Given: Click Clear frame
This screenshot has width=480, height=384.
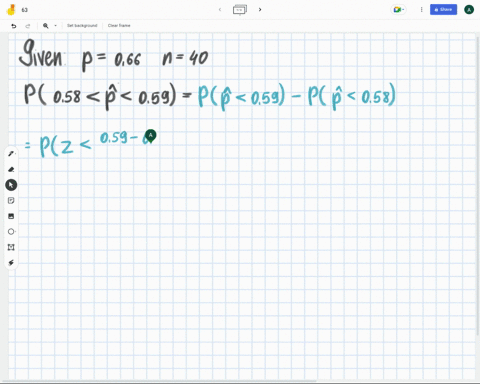Looking at the screenshot, I should [x=119, y=26].
